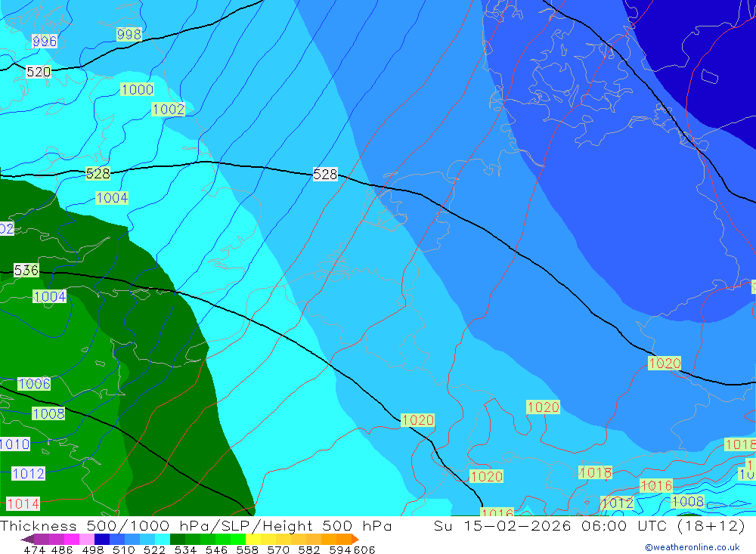Viewport: 756px width, 554px height.
Task: Click the red 1014 isobar label
Action: click(23, 504)
